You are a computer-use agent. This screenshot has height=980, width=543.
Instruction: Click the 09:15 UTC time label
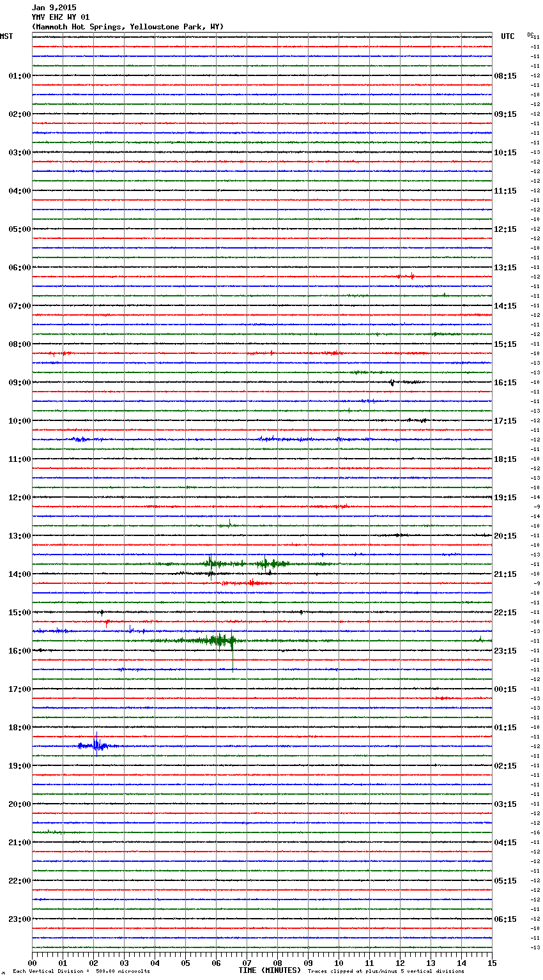(505, 114)
